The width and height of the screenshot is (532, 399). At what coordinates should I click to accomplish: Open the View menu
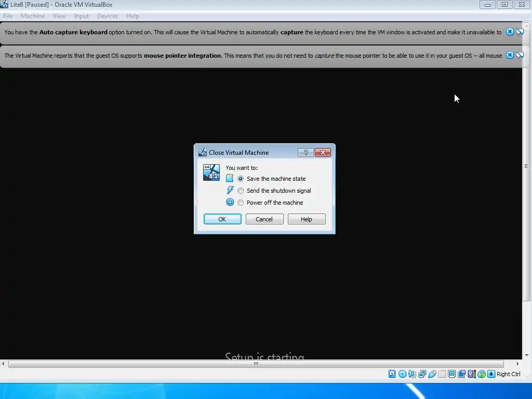tap(59, 16)
